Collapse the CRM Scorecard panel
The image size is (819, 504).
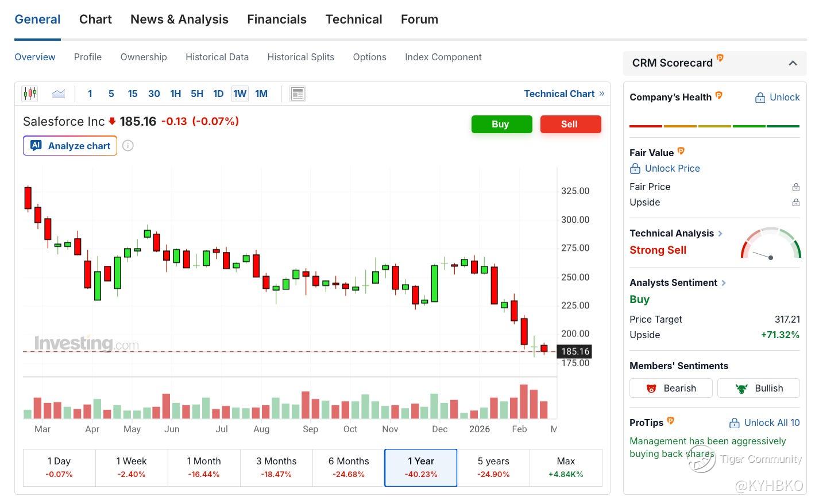793,63
